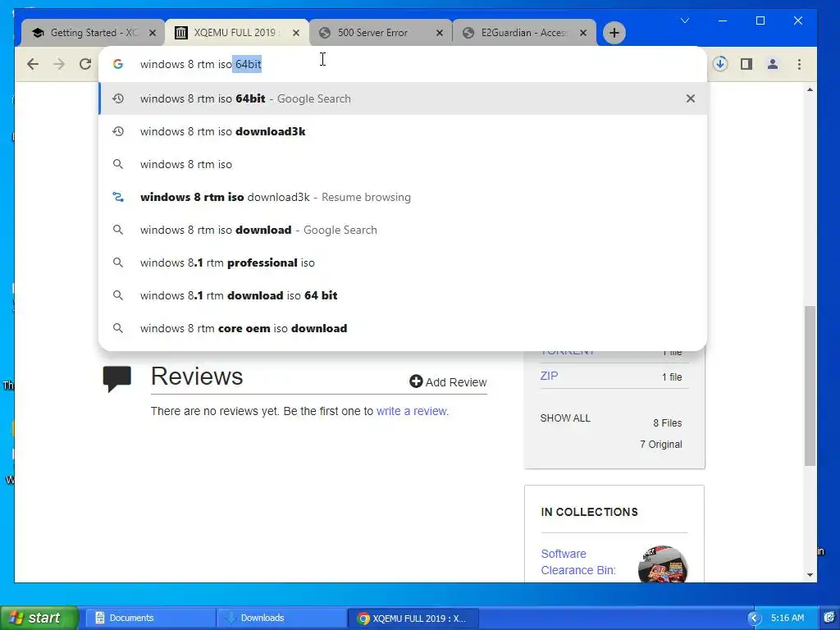
Task: Select suggestion 'windows 8 rtm iso 64bit'
Action: [403, 98]
